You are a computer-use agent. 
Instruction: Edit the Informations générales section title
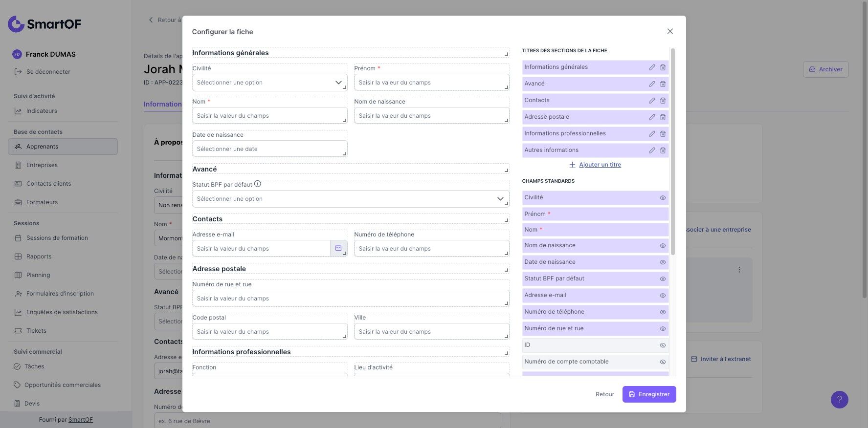[652, 67]
